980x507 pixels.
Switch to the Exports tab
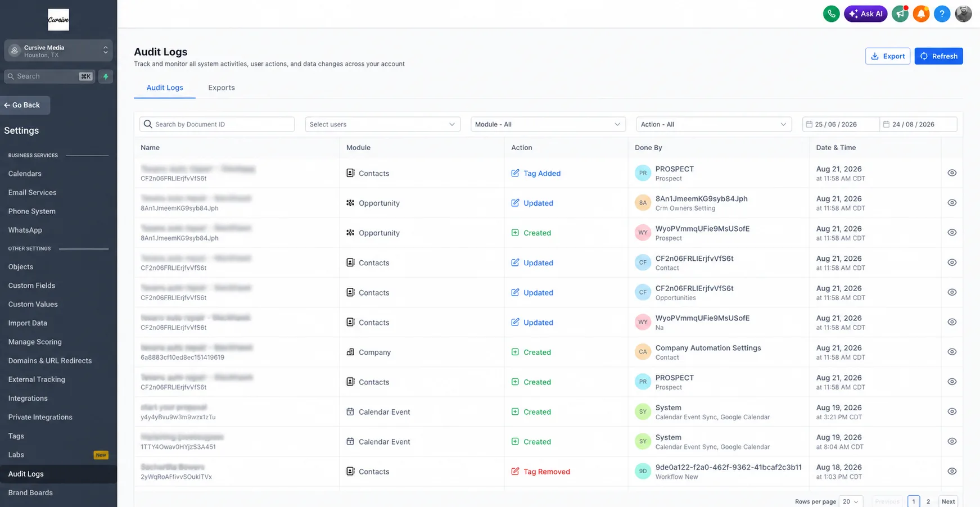(222, 88)
